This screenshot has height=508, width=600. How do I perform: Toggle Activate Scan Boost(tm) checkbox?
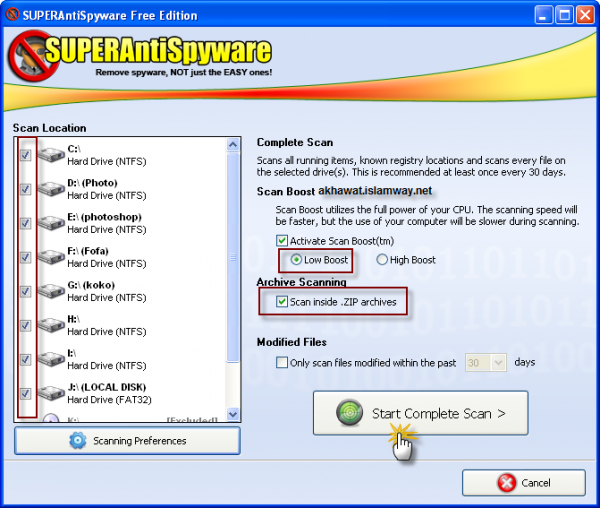click(282, 241)
